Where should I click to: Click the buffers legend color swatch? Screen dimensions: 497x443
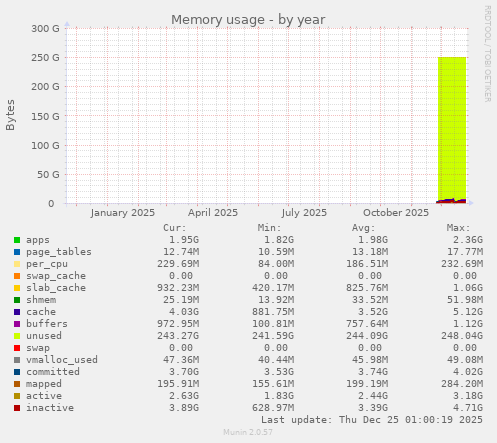(17, 324)
